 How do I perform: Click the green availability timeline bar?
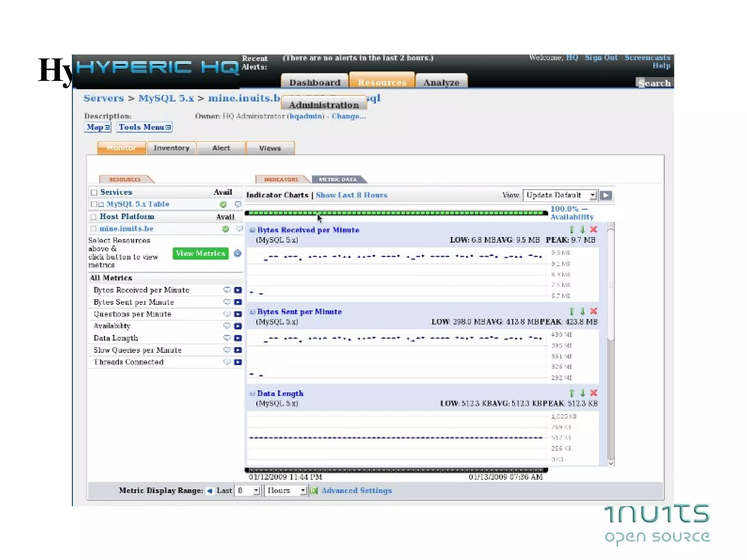(x=396, y=213)
